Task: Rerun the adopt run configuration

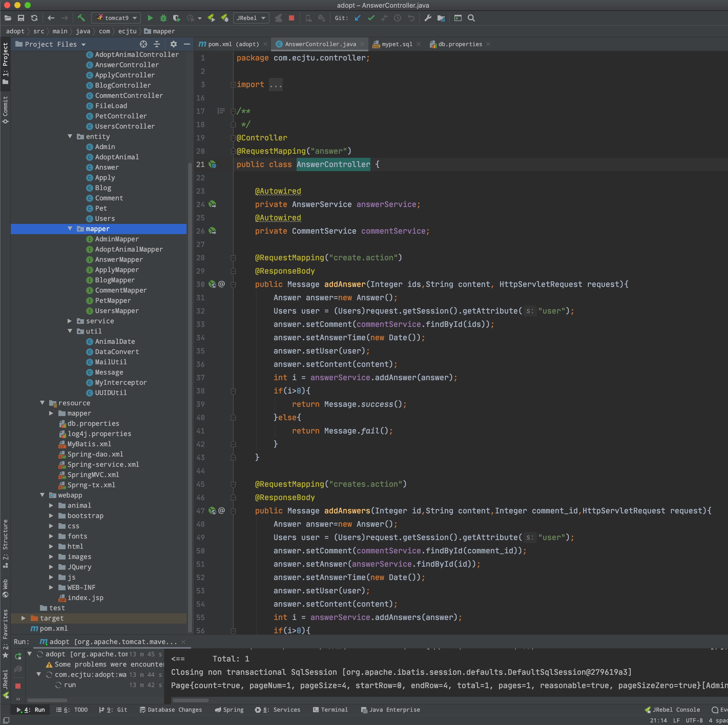Action: [18, 656]
